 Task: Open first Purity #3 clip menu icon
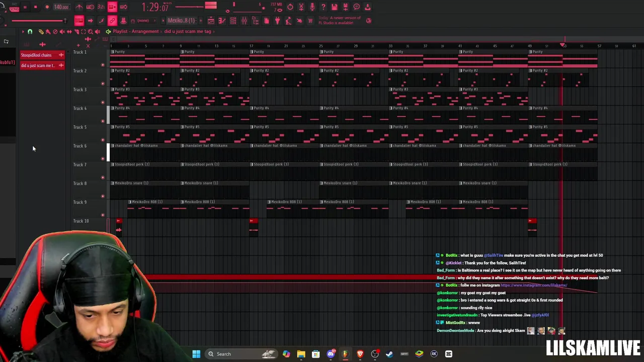pyautogui.click(x=113, y=89)
